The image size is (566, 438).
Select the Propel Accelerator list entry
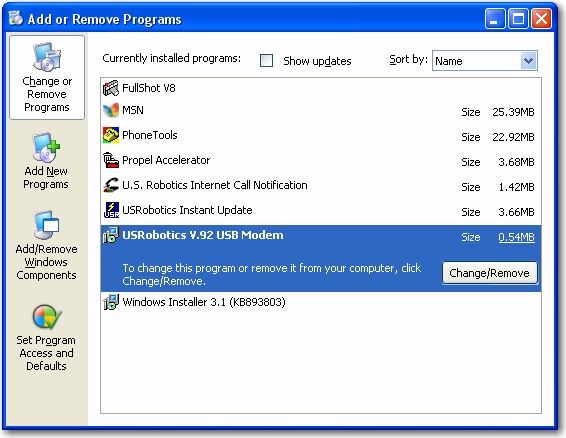[x=321, y=160]
